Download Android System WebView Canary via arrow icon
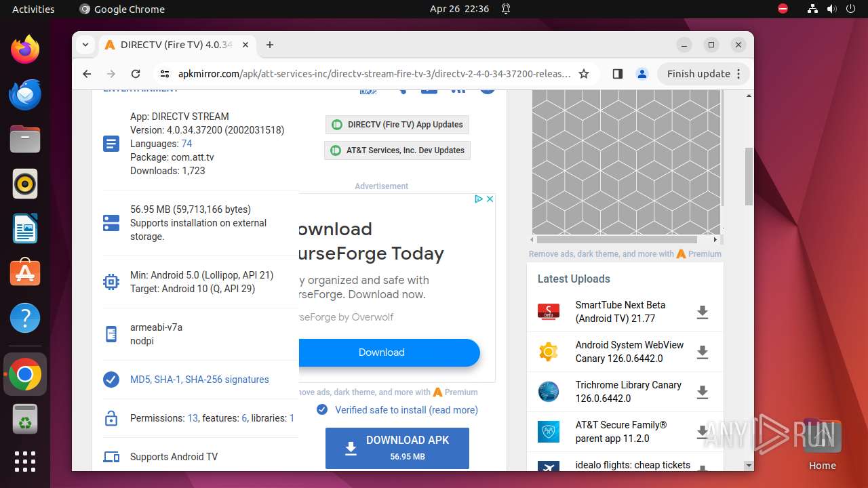 tap(703, 352)
